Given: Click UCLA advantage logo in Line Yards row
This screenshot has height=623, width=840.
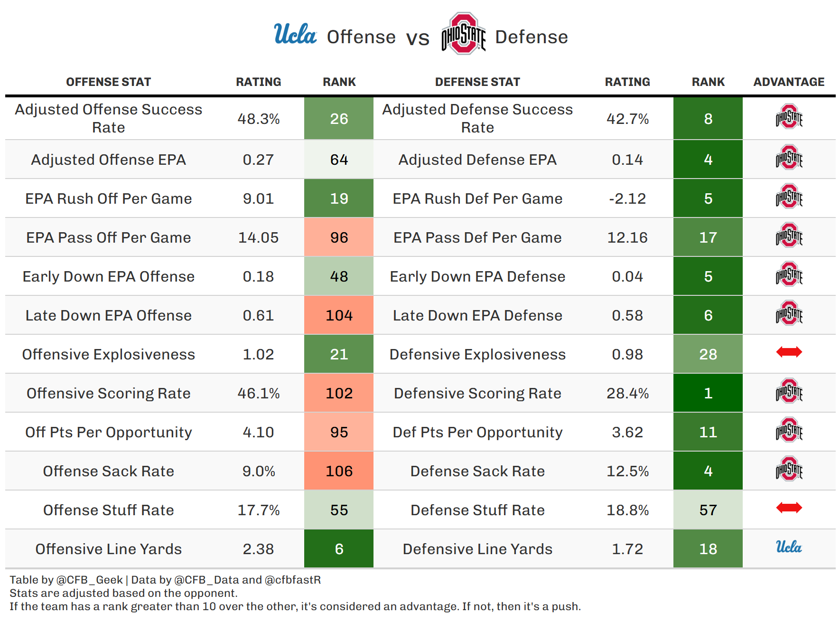Looking at the screenshot, I should (789, 547).
